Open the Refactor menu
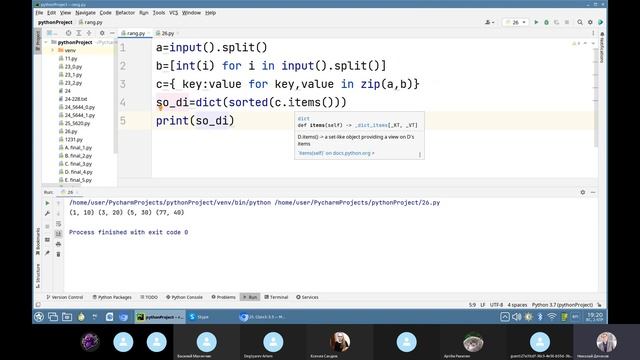640x360 pixels. (x=125, y=13)
